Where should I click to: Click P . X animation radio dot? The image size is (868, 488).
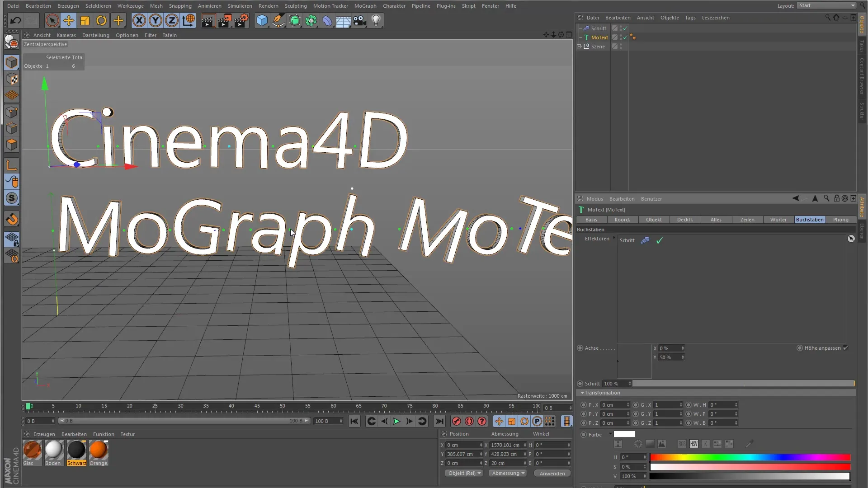[x=584, y=405]
